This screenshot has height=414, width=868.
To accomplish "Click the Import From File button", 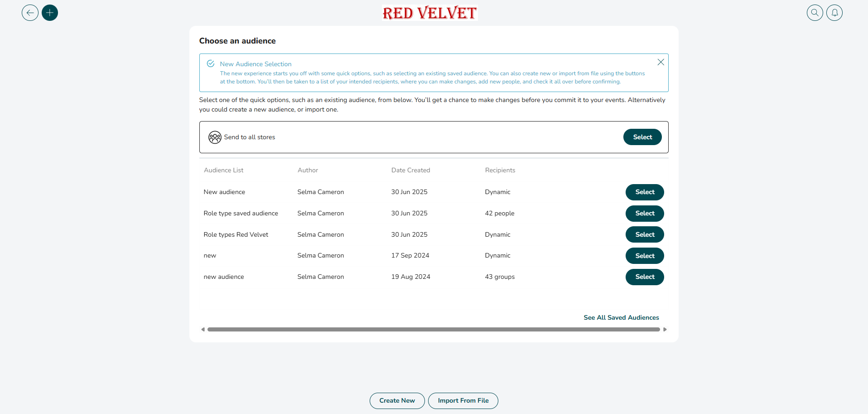I will coord(463,401).
